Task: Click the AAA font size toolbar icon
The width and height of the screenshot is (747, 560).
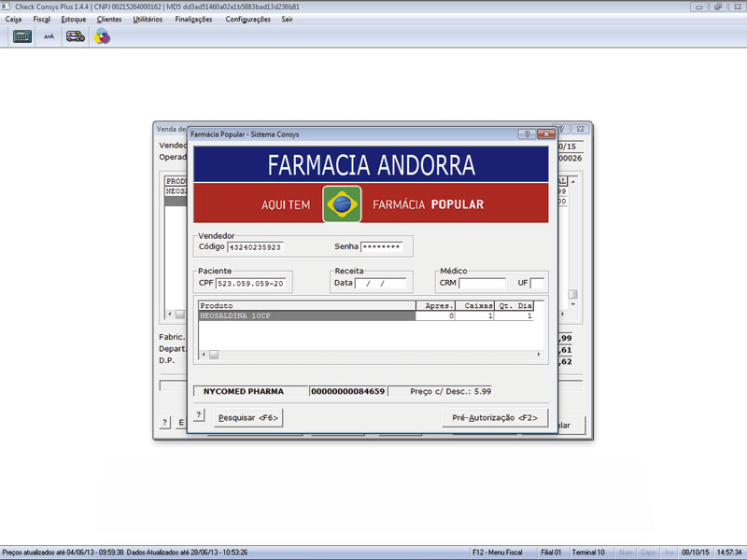Action: click(49, 36)
